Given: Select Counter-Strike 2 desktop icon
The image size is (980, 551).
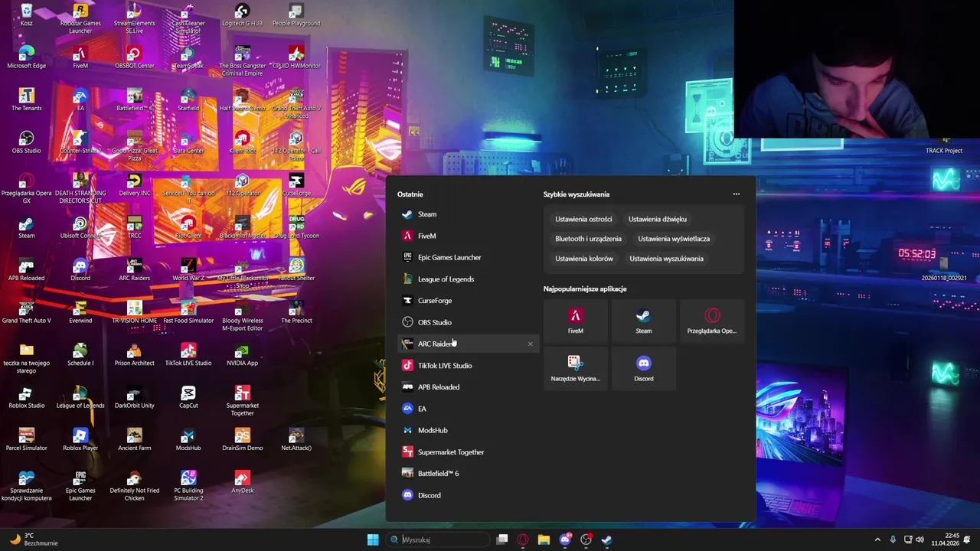Looking at the screenshot, I should click(80, 142).
